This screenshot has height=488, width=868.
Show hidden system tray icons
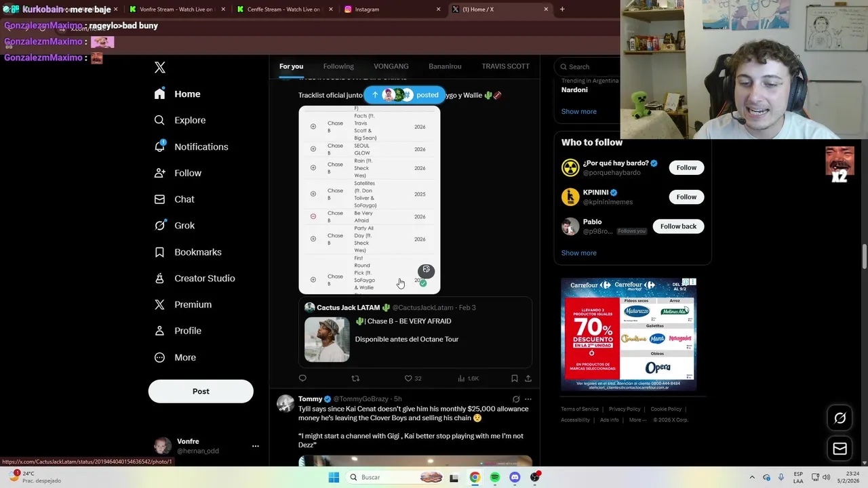(x=752, y=477)
